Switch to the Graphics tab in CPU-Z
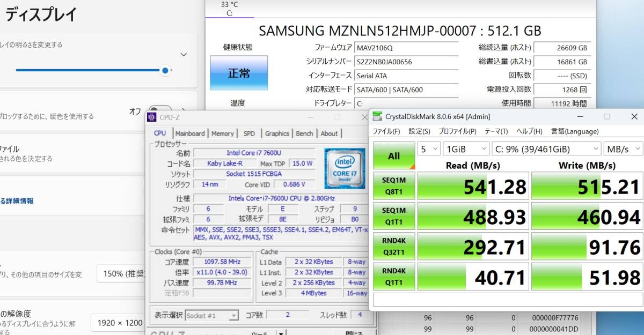Image resolution: width=644 pixels, height=335 pixels. click(277, 133)
